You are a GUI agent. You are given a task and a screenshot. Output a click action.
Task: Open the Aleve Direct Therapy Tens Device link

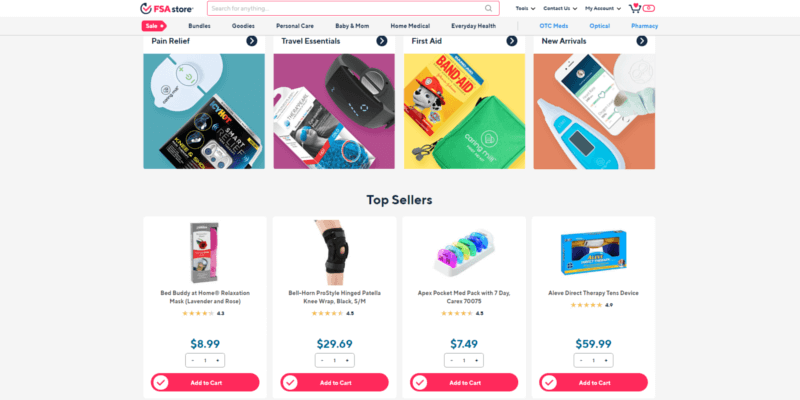593,293
